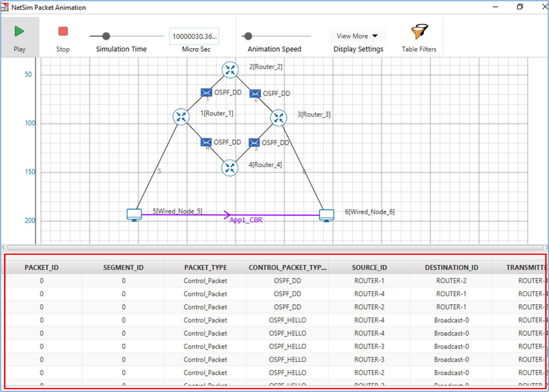Expand the View More dropdown
The width and height of the screenshot is (549, 392).
click(358, 36)
